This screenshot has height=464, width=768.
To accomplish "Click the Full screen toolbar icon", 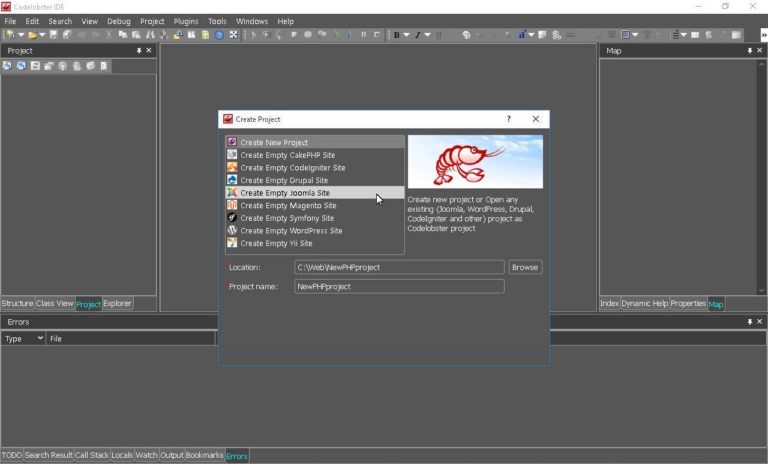I will 234,35.
